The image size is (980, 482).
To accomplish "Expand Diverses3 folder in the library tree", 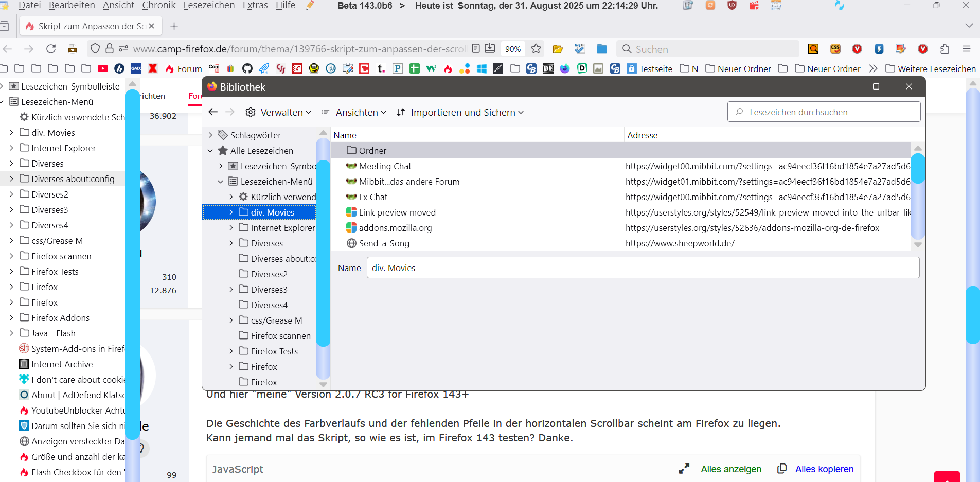I will [x=231, y=290].
